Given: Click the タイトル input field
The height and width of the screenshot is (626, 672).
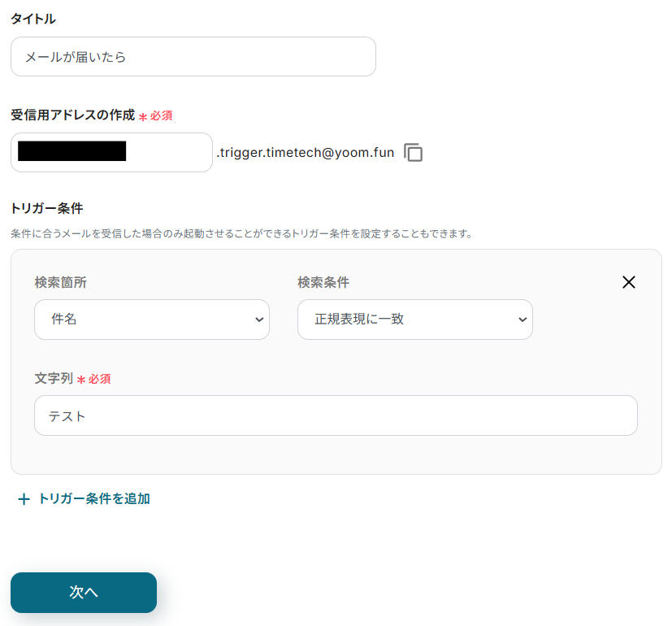Looking at the screenshot, I should tap(193, 57).
